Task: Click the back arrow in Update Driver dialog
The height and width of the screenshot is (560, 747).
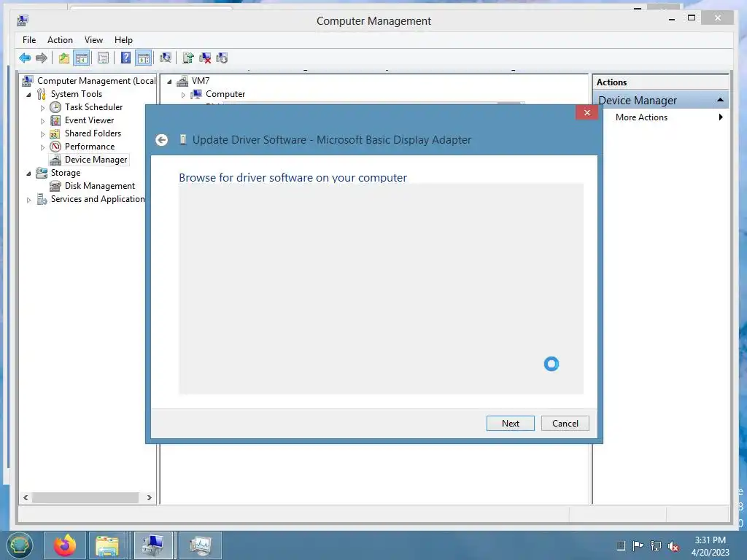Action: click(161, 140)
